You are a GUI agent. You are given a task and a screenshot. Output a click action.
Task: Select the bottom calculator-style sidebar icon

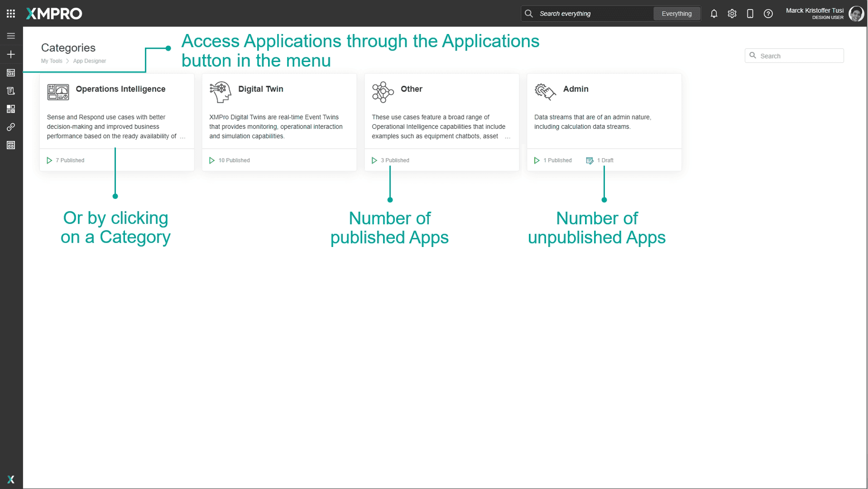(x=11, y=145)
